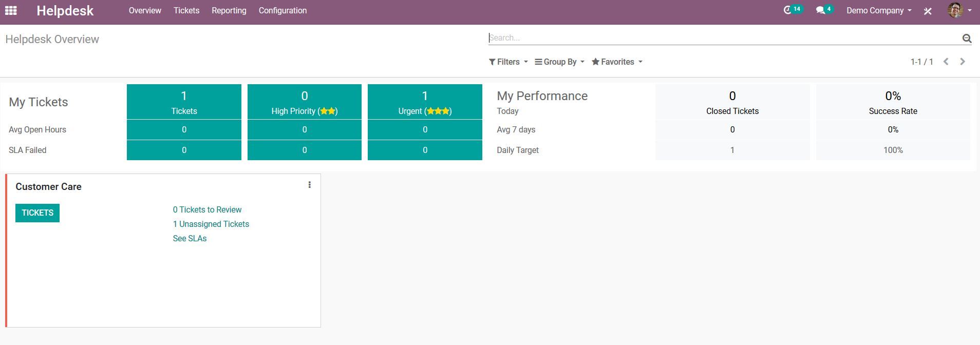Click the Customer Care team title
The height and width of the screenshot is (345, 980).
click(48, 187)
